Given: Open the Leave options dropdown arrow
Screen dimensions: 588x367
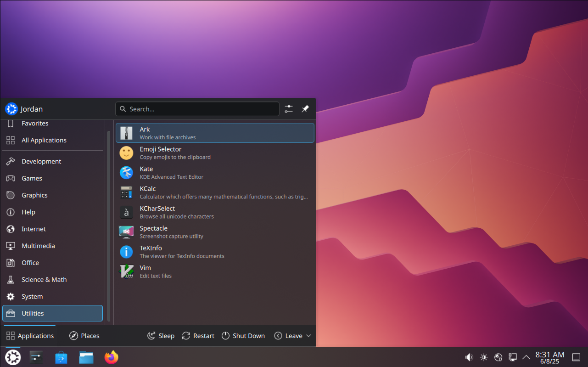Looking at the screenshot, I should [308, 336].
